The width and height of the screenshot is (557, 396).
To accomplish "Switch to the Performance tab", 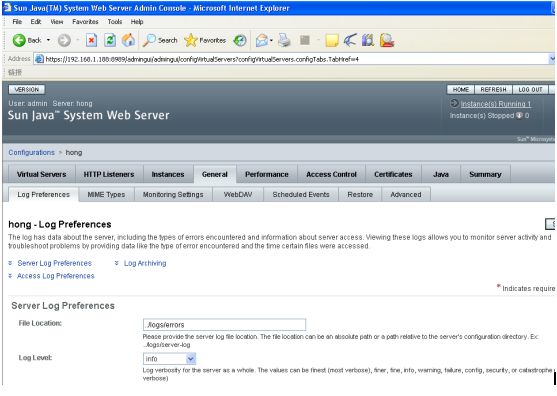I will 267,174.
